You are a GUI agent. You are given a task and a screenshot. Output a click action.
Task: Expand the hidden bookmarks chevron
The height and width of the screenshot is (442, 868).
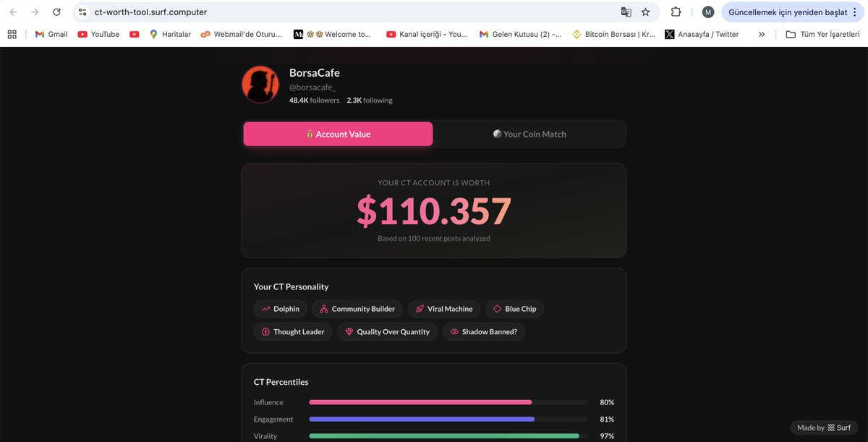point(762,34)
